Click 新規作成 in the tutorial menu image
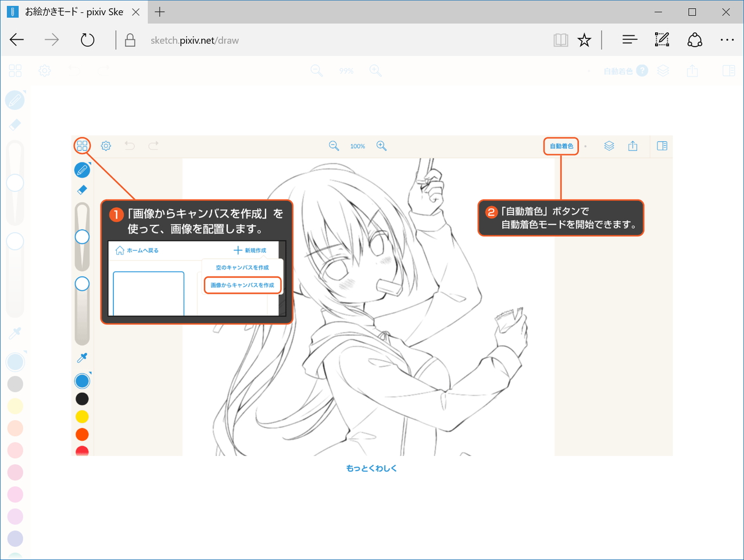This screenshot has width=744, height=560. click(251, 250)
